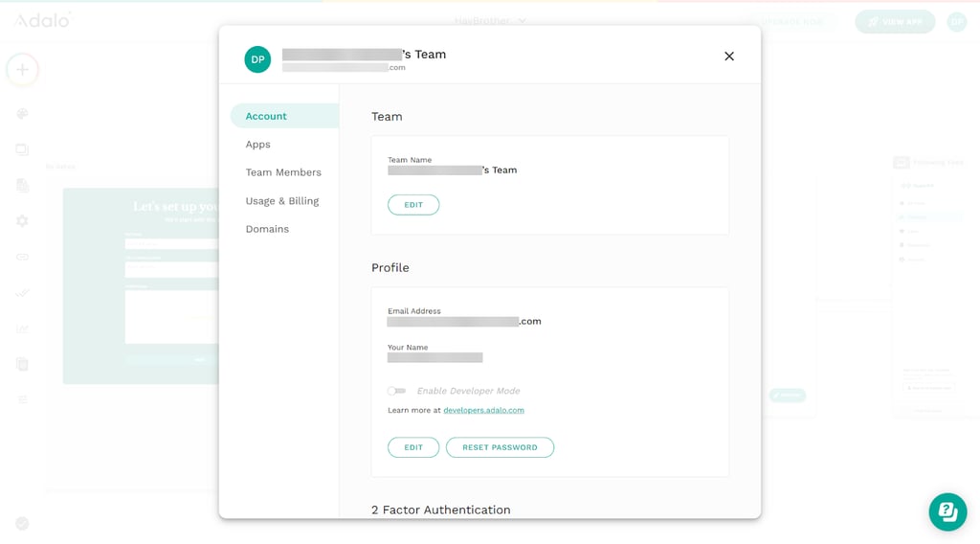
Task: Click the Adalo logo
Action: click(x=42, y=21)
